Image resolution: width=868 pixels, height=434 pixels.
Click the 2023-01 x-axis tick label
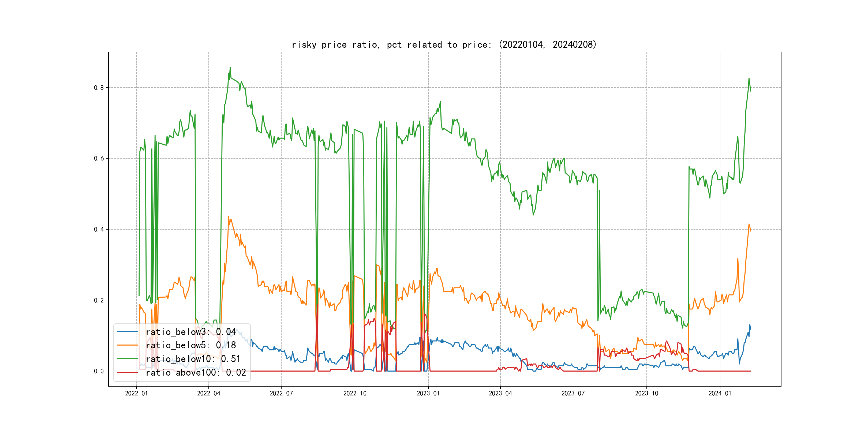[428, 393]
